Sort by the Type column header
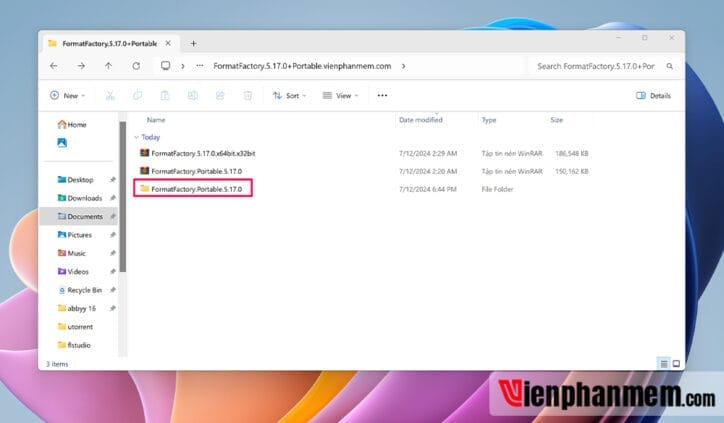 coord(489,120)
